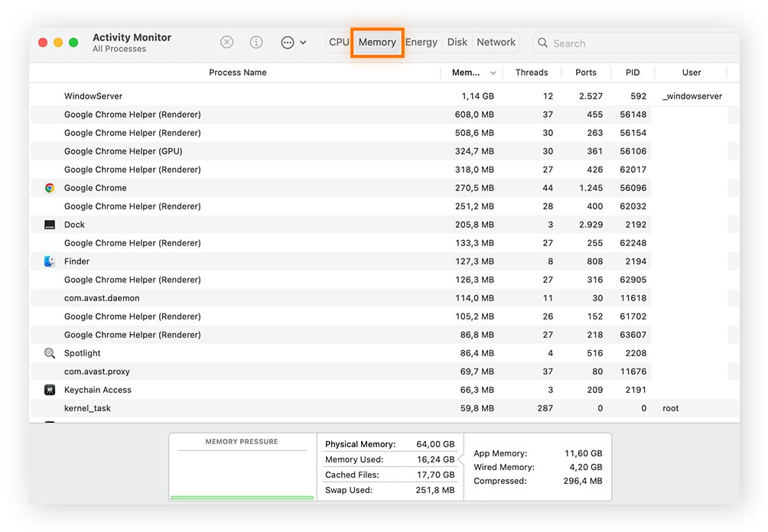768x532 pixels.
Task: View the Disk tab
Action: (457, 42)
